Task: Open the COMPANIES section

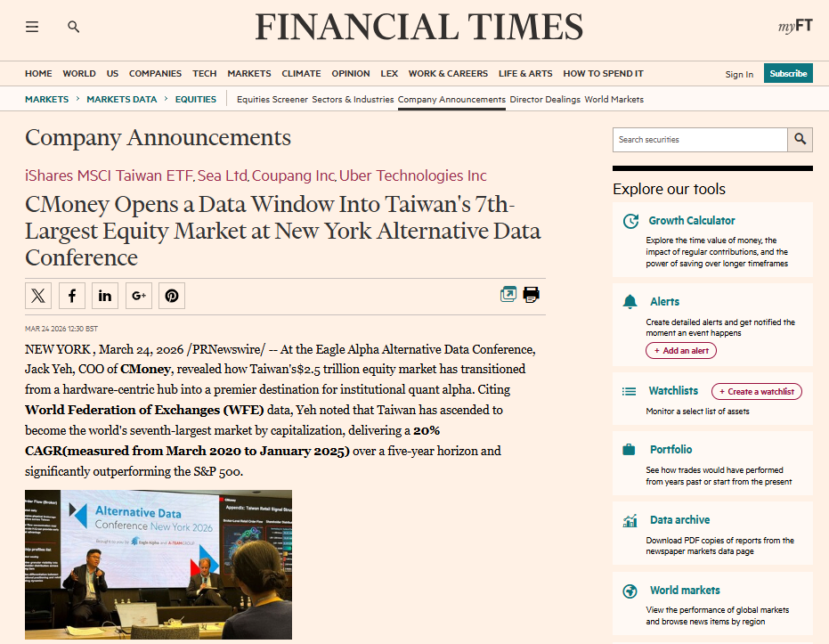Action: click(156, 74)
